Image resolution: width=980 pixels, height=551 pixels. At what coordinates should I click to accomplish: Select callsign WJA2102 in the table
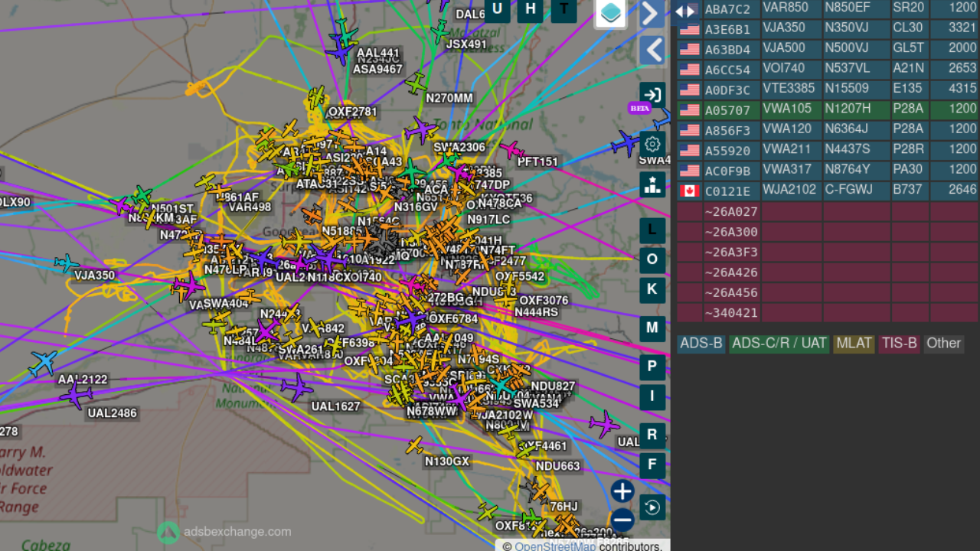(788, 189)
